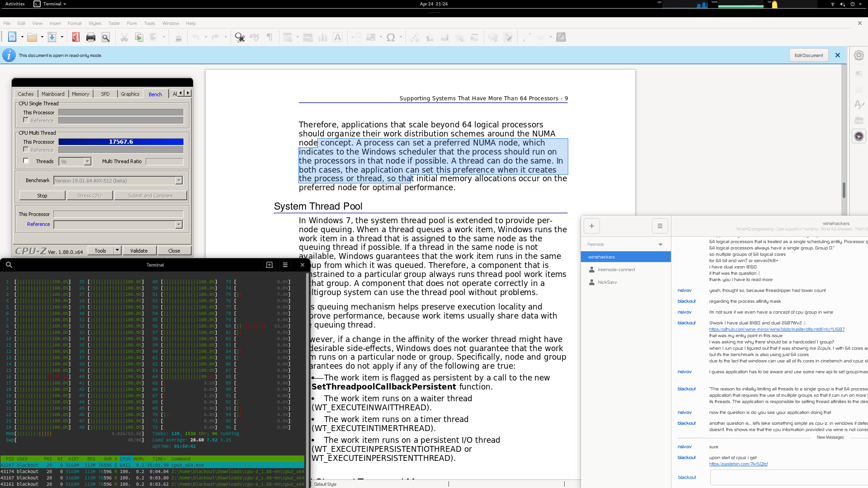The width and height of the screenshot is (868, 488).
Task: Click the Print icon in Writer toolbar
Action: click(x=91, y=38)
